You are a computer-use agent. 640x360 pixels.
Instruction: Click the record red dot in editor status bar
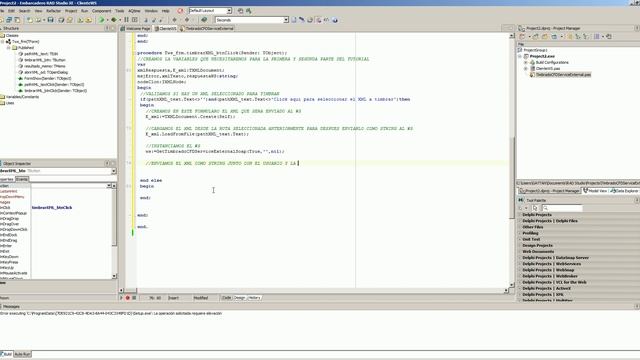128,298
